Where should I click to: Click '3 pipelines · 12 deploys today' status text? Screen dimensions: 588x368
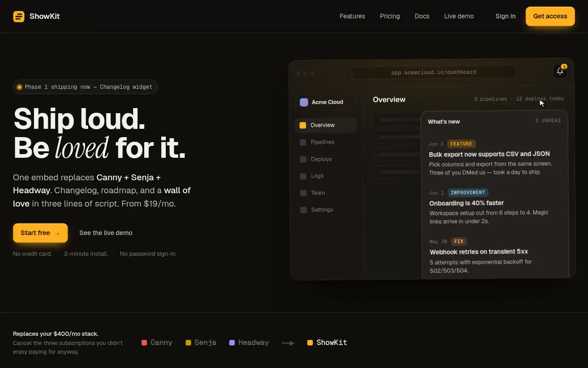click(x=519, y=99)
